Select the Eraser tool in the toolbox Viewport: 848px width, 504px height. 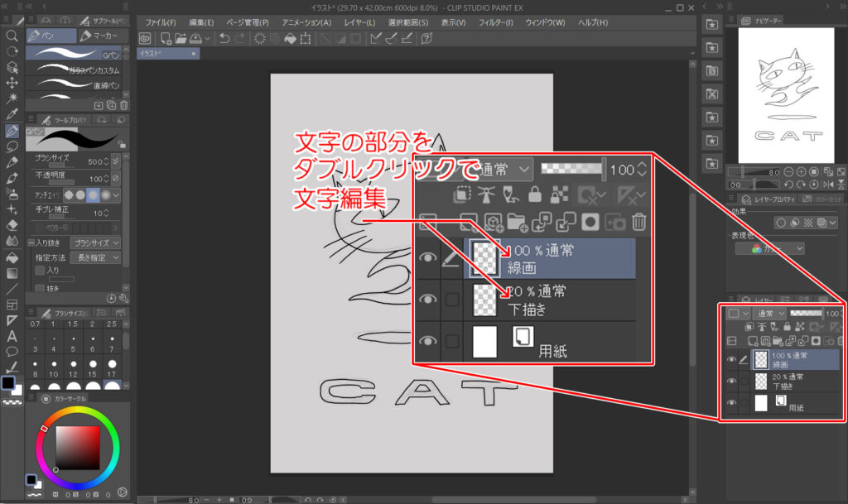(12, 225)
